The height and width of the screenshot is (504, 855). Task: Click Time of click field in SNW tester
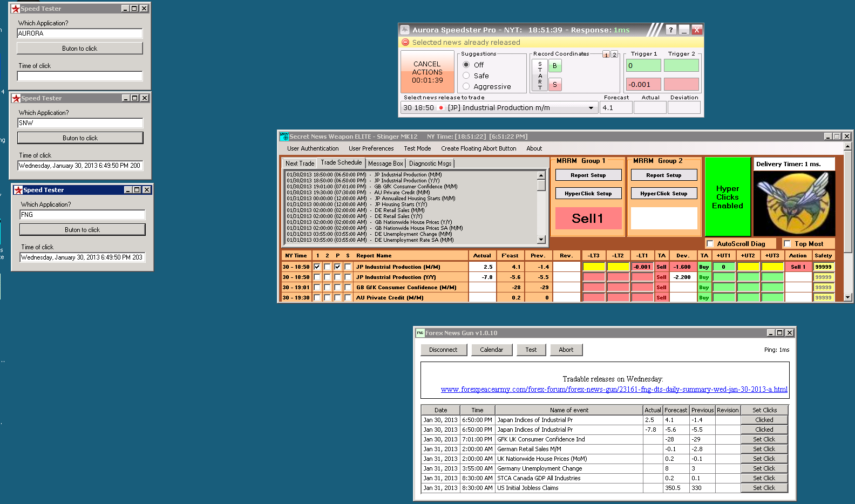coord(80,166)
